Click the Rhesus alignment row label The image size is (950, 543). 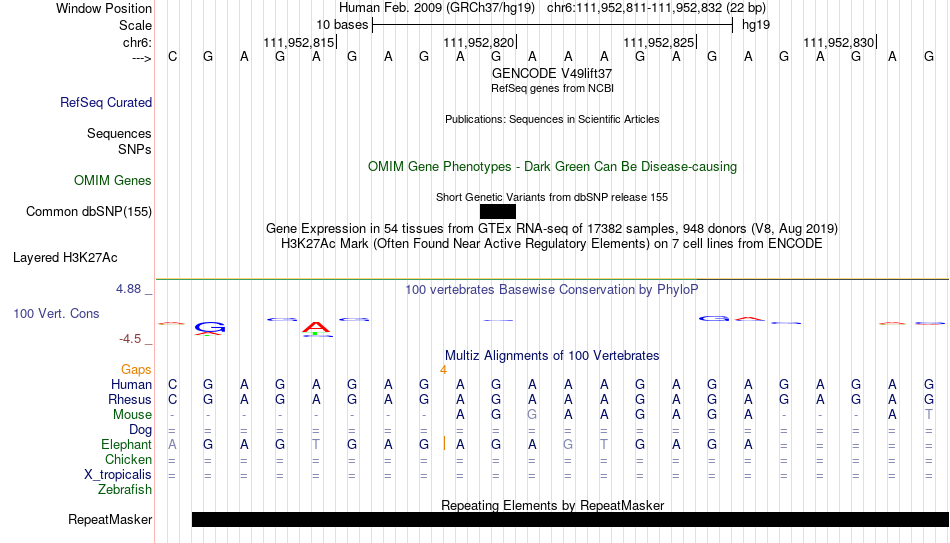130,400
